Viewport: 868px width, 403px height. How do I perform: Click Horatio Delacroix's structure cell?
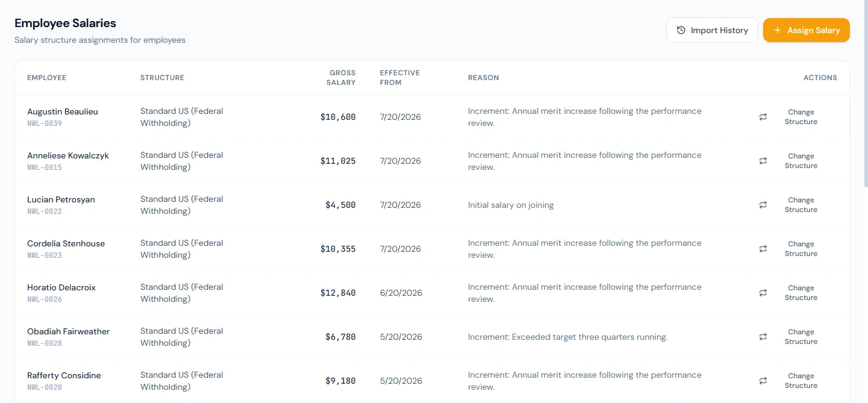coord(182,293)
